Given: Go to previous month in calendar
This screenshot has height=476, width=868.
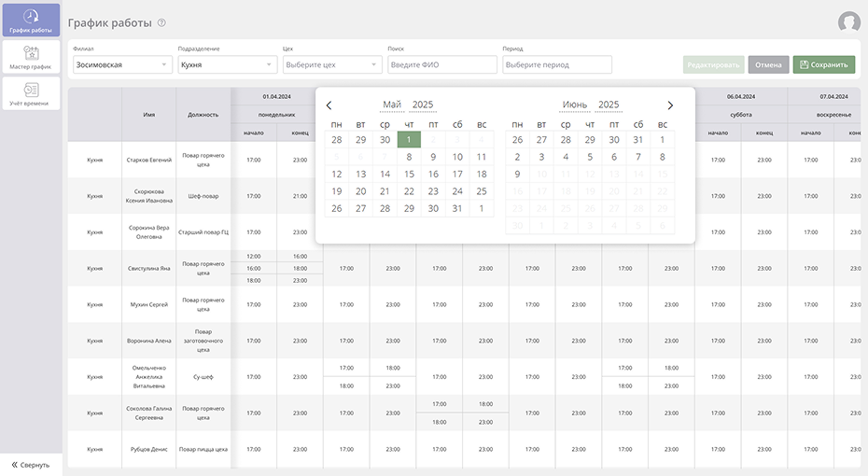Looking at the screenshot, I should (329, 105).
